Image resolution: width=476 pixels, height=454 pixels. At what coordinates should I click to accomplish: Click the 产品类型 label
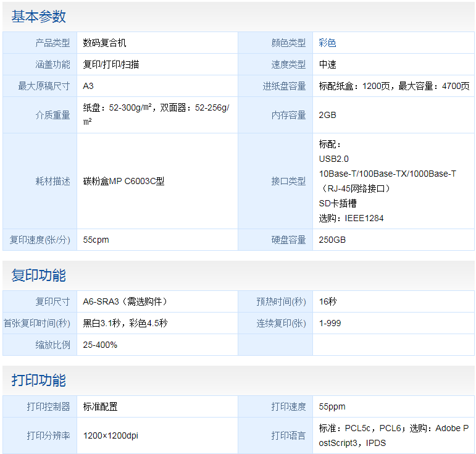click(52, 43)
